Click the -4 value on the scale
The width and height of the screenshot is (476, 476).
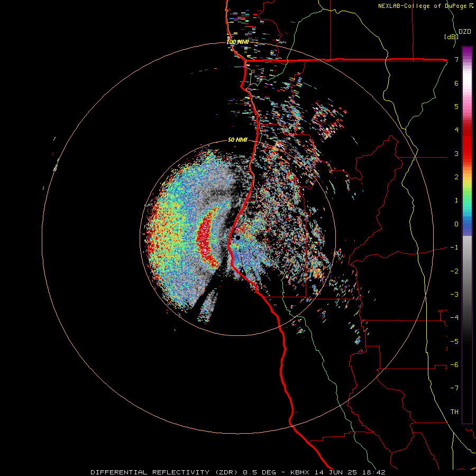click(454, 318)
